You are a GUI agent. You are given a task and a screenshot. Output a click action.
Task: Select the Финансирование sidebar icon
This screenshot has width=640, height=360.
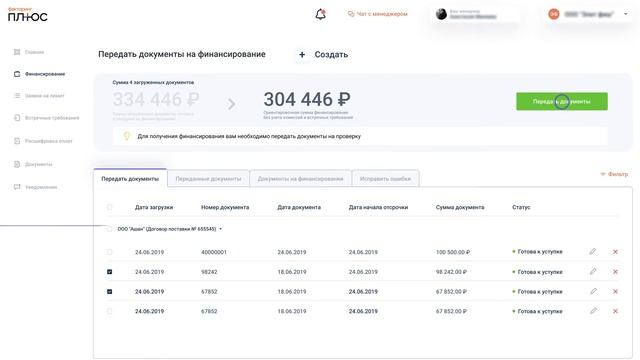coord(17,74)
